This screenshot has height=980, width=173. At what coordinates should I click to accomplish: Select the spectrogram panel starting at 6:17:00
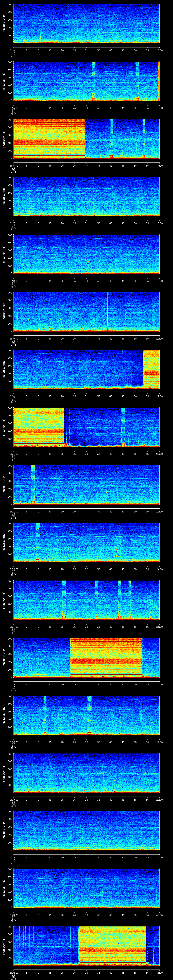point(87,196)
